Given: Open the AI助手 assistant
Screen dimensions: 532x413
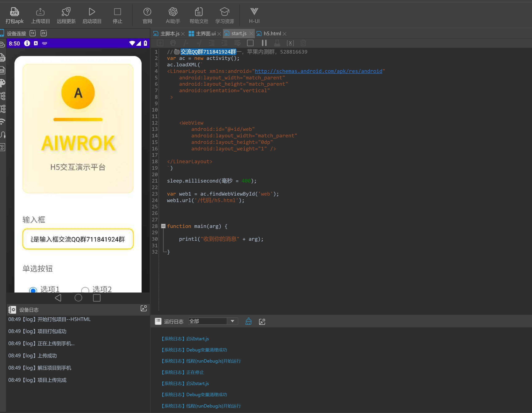Looking at the screenshot, I should pos(173,15).
